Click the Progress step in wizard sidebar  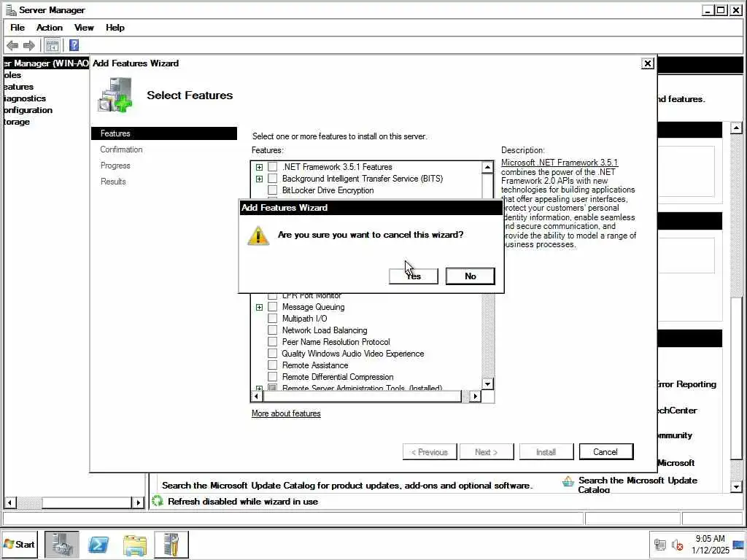[x=115, y=166]
